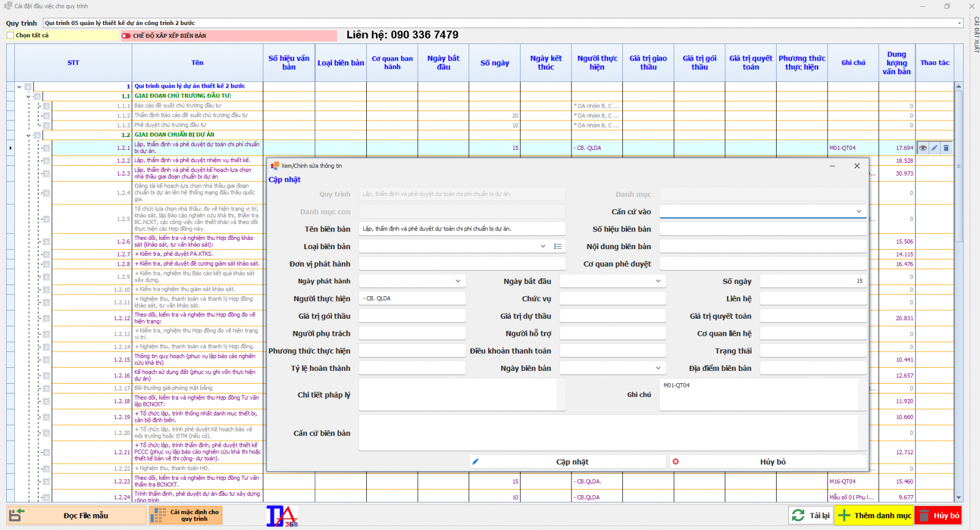Click the Căn cứ biên bản text area

coord(612,433)
